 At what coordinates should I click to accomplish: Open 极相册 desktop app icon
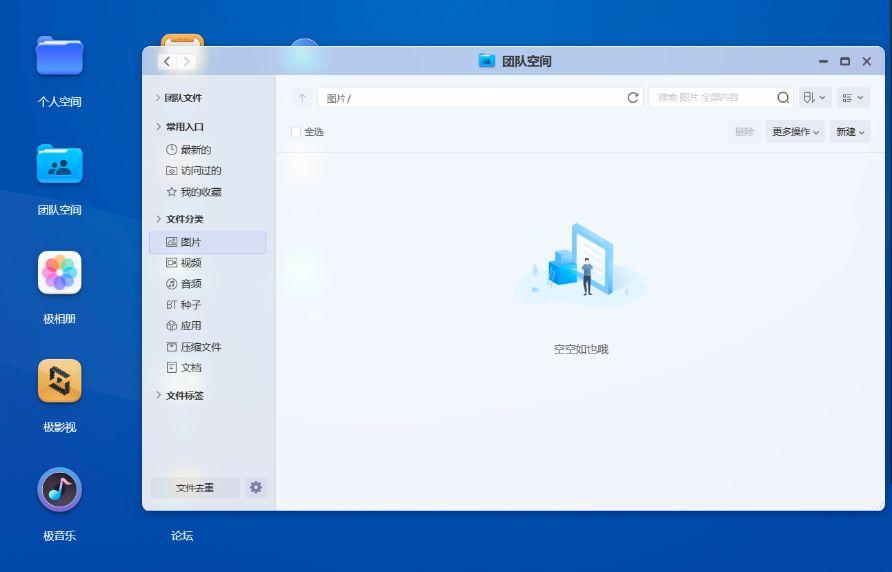pos(60,273)
